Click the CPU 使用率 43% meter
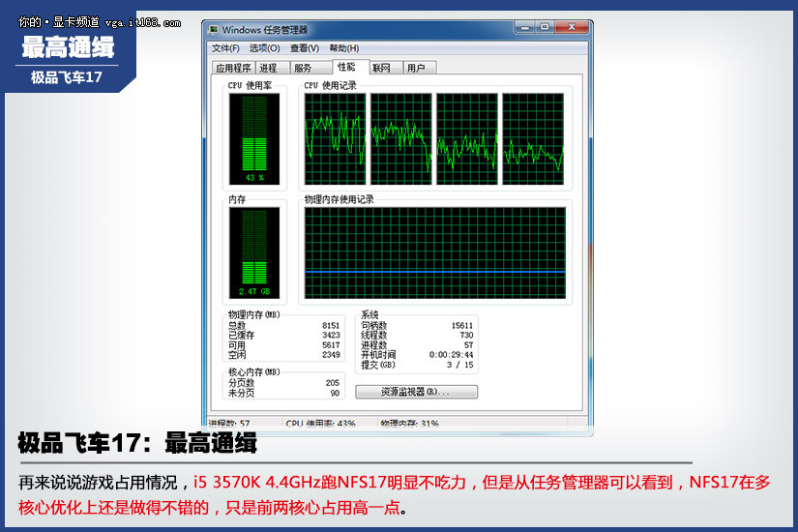 [x=254, y=139]
